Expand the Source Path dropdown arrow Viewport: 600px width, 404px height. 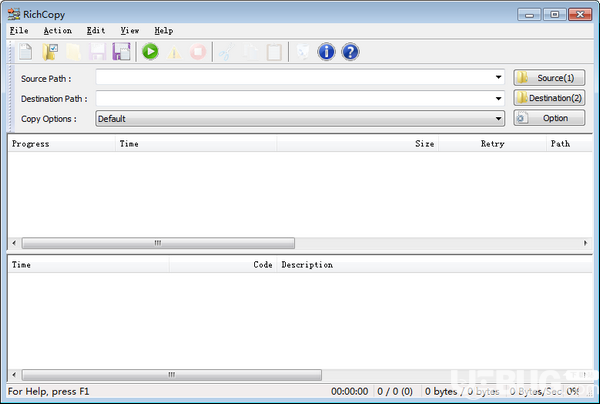pyautogui.click(x=498, y=77)
